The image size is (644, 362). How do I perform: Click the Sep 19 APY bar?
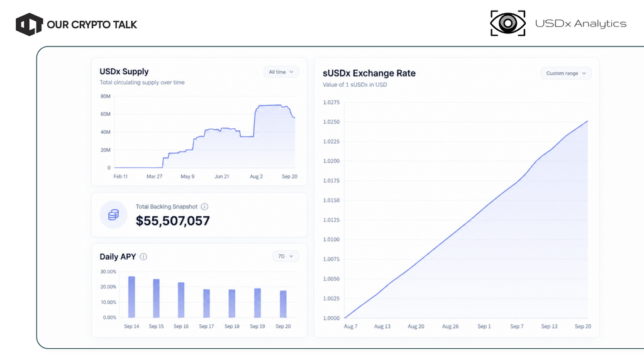257,303
